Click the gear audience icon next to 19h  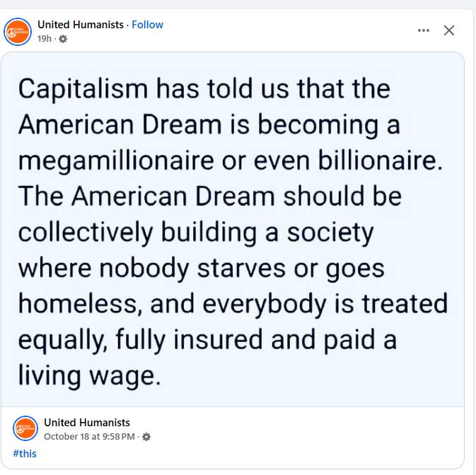[63, 39]
